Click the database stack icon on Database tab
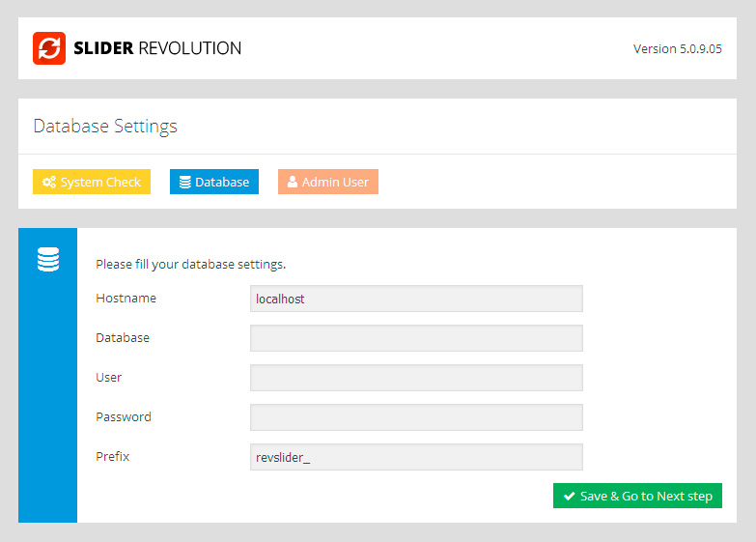Viewport: 756px width, 542px height. coord(184,183)
